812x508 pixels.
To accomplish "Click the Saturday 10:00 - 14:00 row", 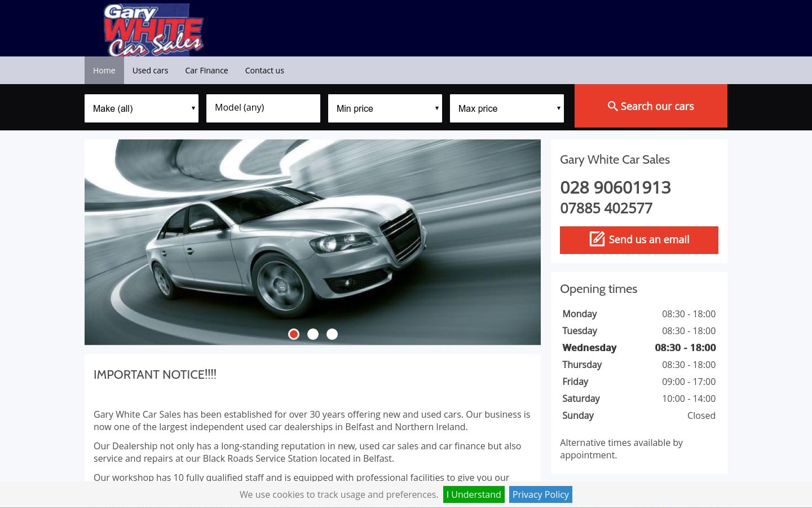I will 639,398.
